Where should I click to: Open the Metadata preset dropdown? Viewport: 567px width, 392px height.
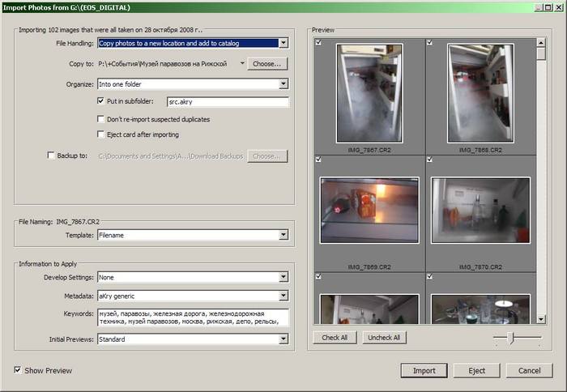[x=283, y=296]
